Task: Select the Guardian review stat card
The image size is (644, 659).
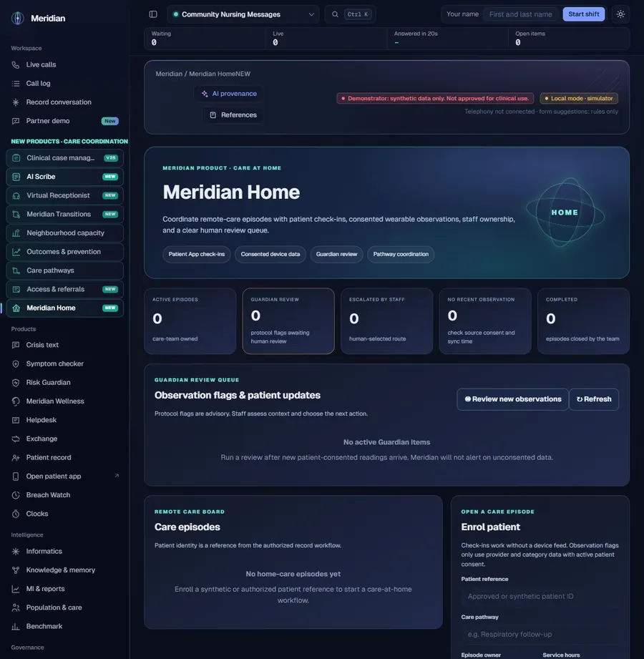Action: pos(288,321)
